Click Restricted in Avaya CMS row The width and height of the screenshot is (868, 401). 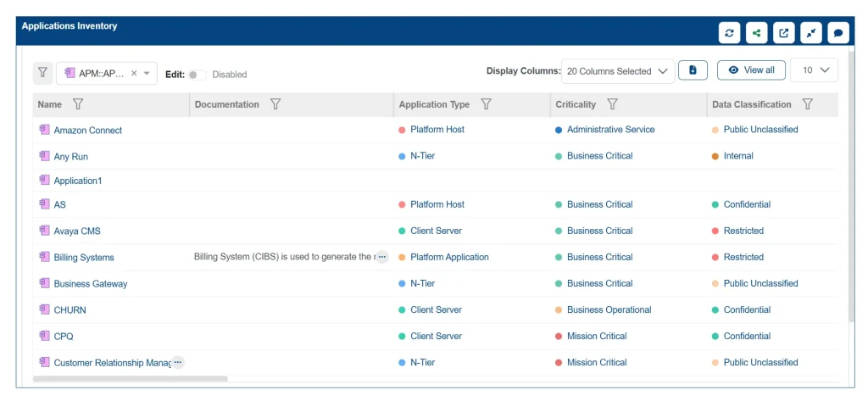(743, 231)
